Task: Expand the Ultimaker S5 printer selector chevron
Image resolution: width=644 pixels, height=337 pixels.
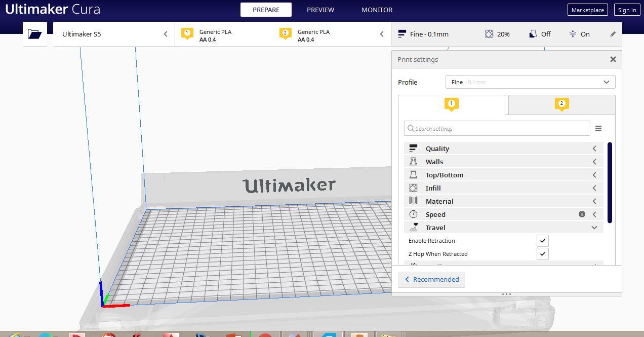Action: point(165,34)
